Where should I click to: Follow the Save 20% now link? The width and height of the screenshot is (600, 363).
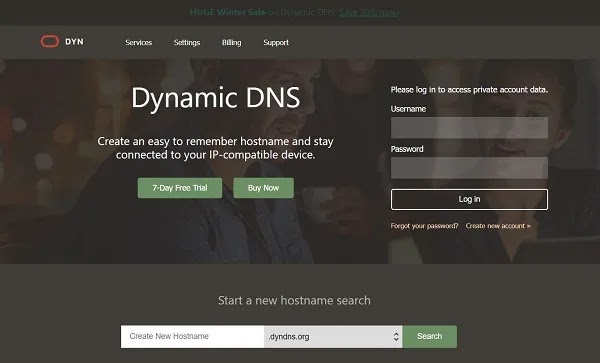369,12
